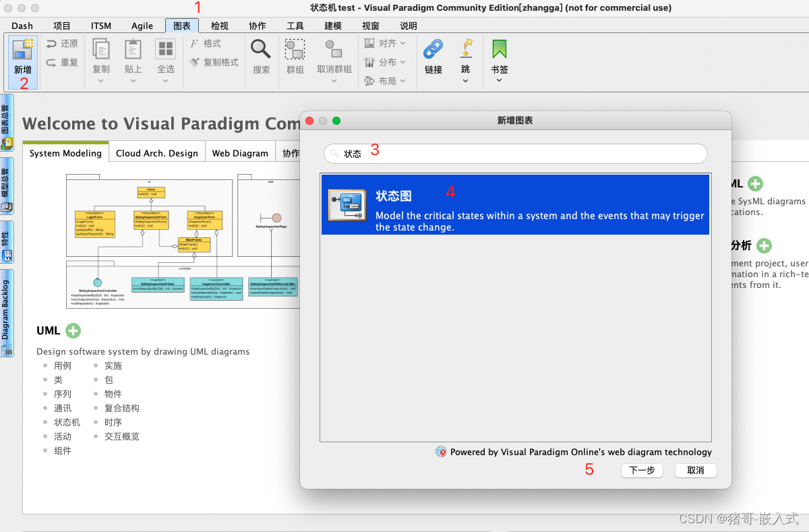
Task: Click the 链接 link icon
Action: [x=433, y=49]
